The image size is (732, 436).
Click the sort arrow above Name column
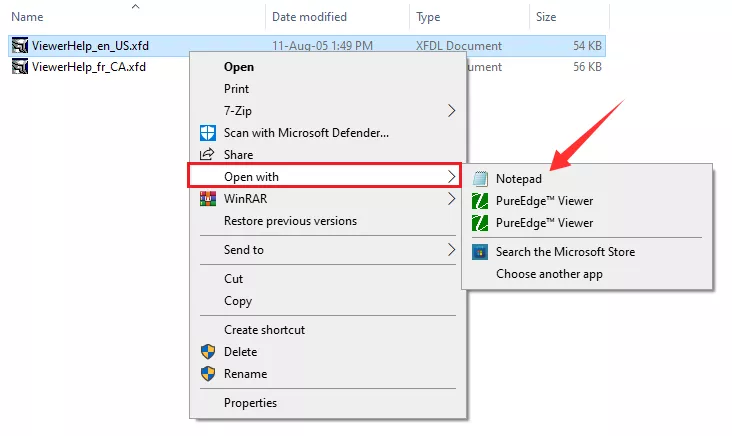[x=135, y=7]
